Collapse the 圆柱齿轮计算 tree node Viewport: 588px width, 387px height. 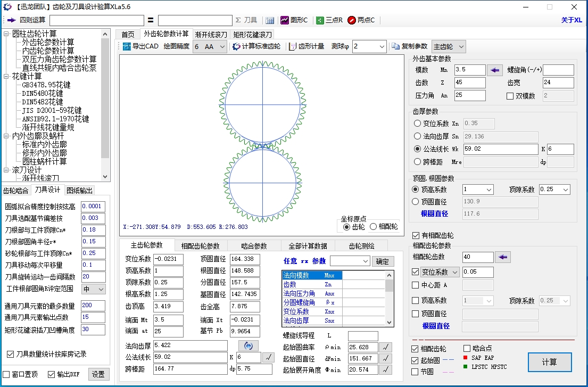[x=6, y=34]
